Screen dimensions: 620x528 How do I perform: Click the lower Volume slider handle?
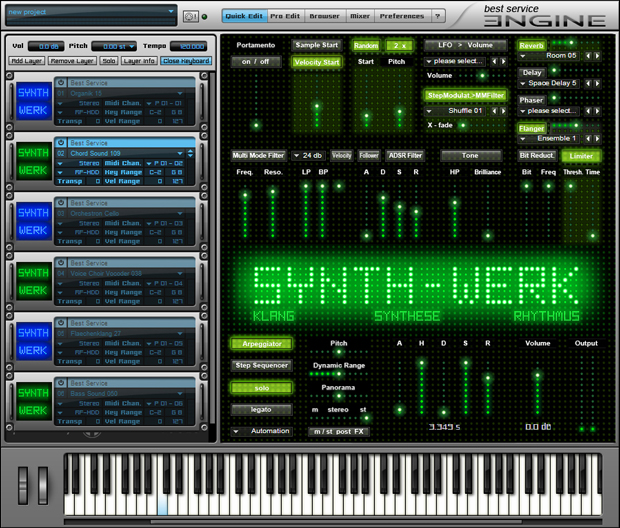click(538, 376)
